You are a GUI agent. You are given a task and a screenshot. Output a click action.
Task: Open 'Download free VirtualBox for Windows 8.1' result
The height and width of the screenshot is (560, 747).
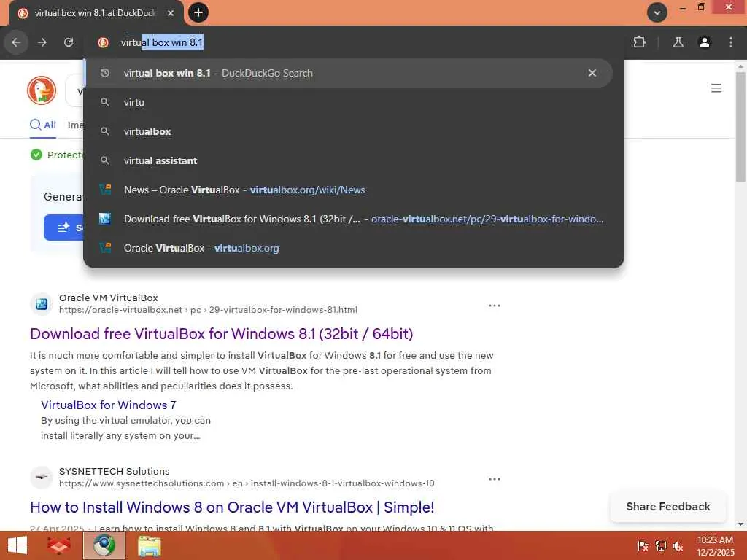tap(222, 334)
